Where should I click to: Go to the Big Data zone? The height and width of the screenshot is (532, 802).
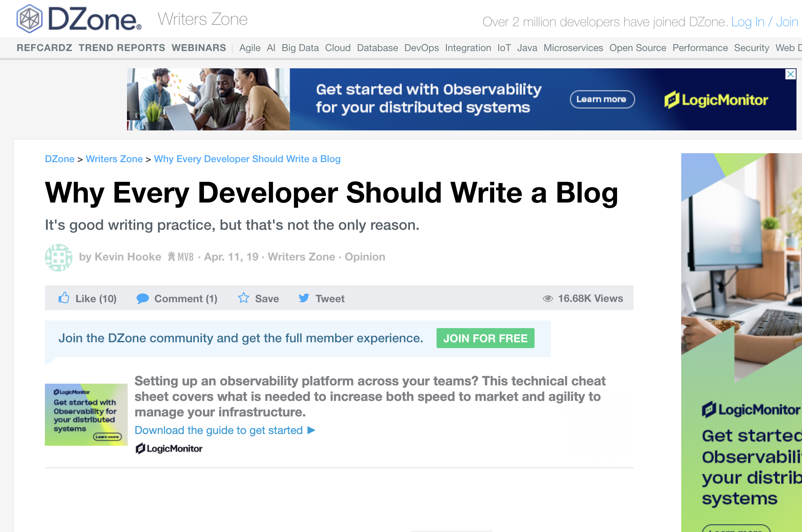(x=300, y=48)
